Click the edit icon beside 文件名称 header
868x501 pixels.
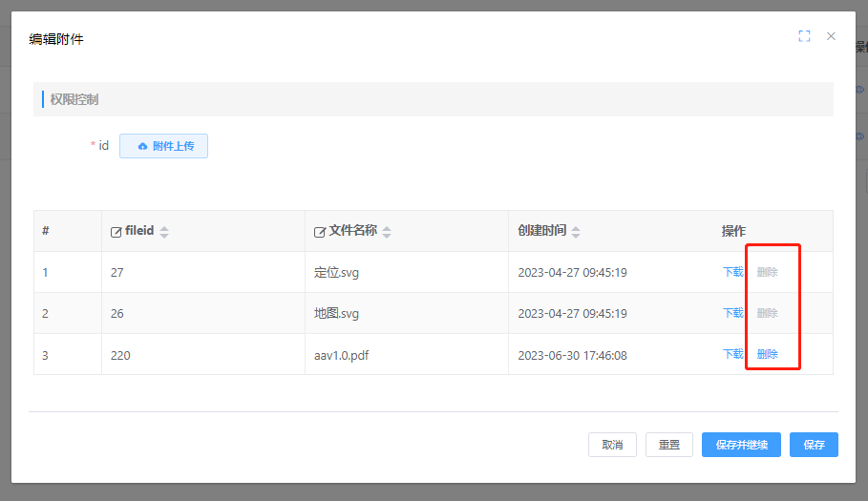tap(320, 232)
